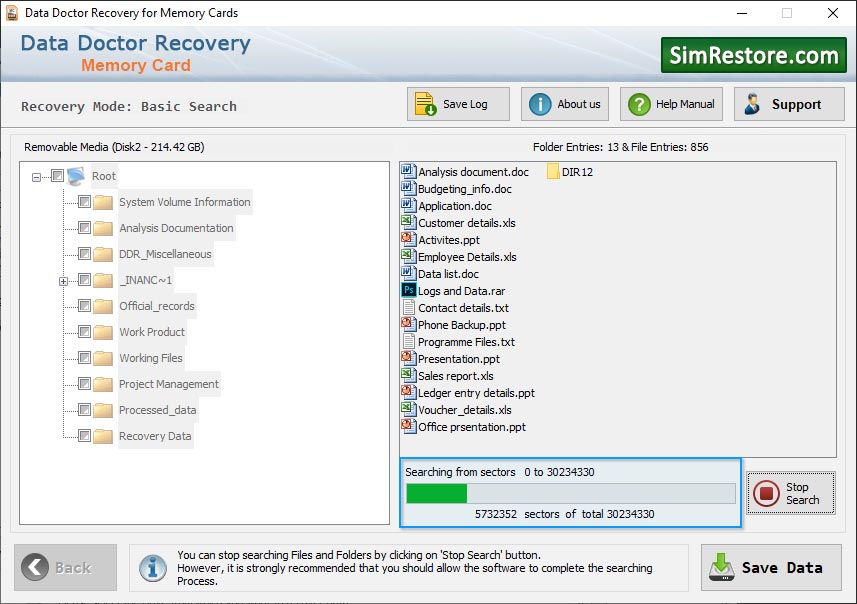Tick the _INANC~1 checkbox
857x604 pixels.
click(x=84, y=280)
